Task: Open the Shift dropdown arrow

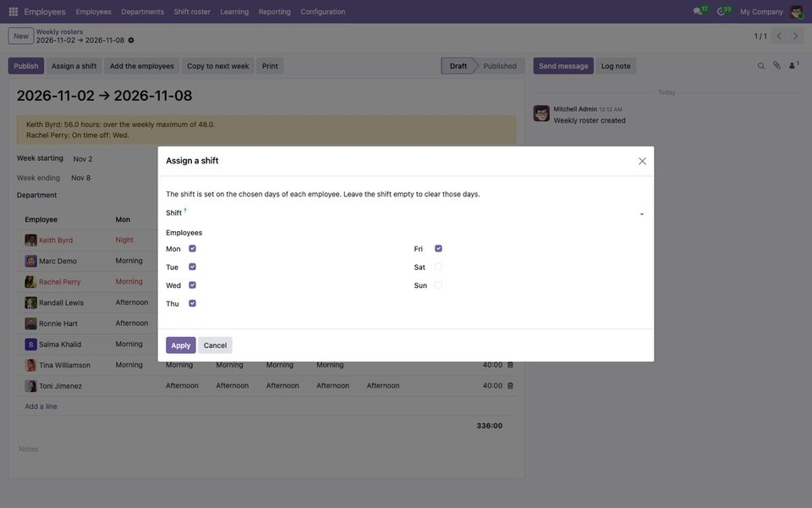Action: coord(642,214)
